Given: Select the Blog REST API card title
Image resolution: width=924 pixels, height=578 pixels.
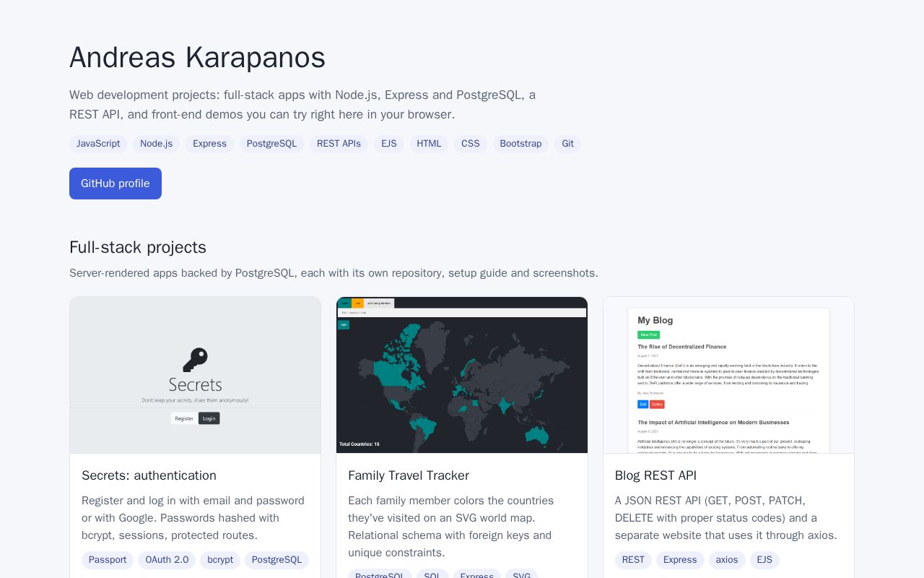Looking at the screenshot, I should point(655,475).
